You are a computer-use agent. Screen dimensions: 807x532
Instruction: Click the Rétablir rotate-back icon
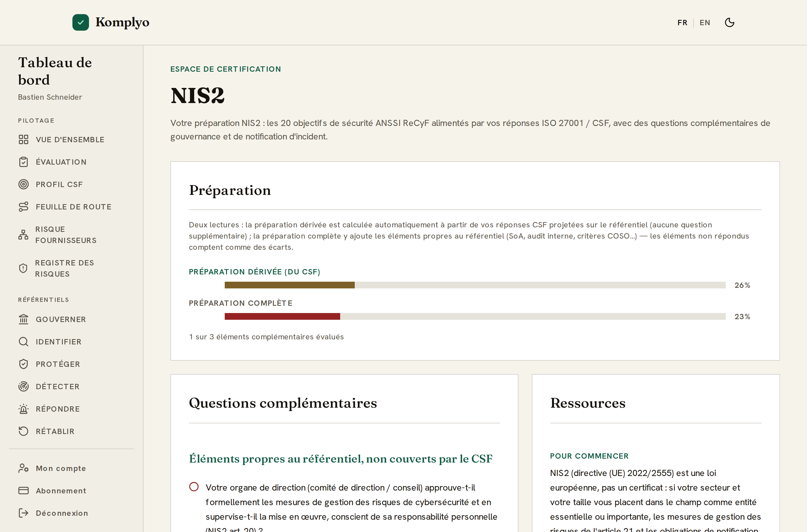coord(24,431)
